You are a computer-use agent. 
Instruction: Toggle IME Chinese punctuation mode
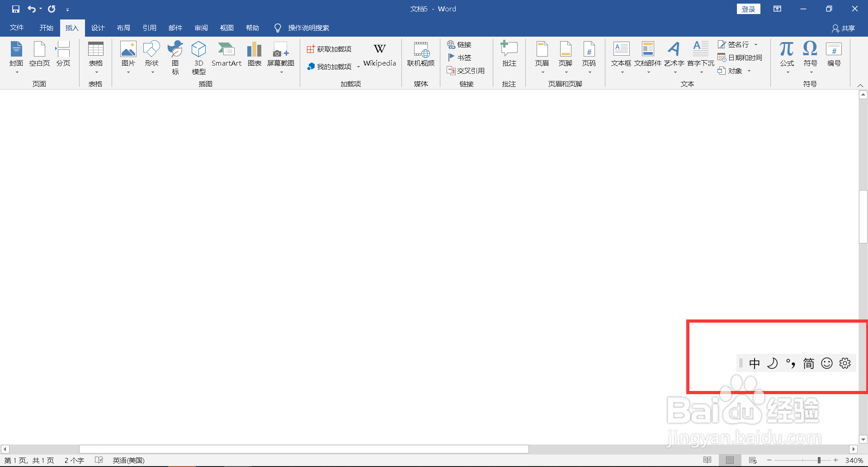tap(791, 363)
